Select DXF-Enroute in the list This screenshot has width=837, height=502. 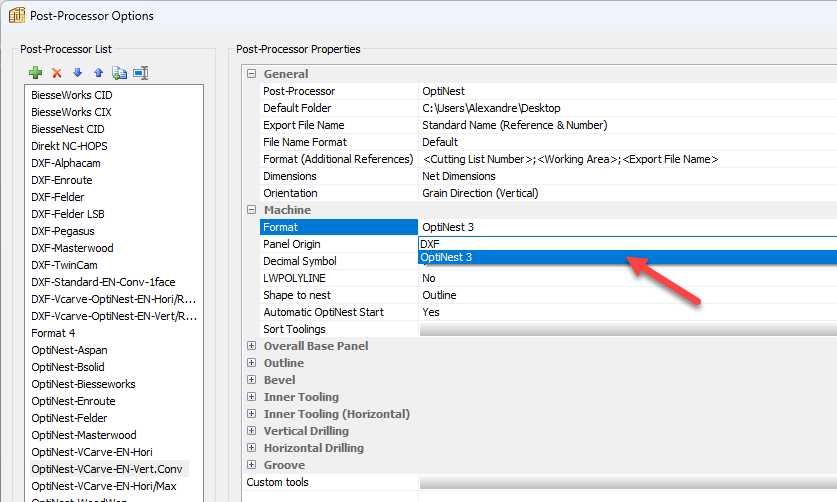coord(61,181)
